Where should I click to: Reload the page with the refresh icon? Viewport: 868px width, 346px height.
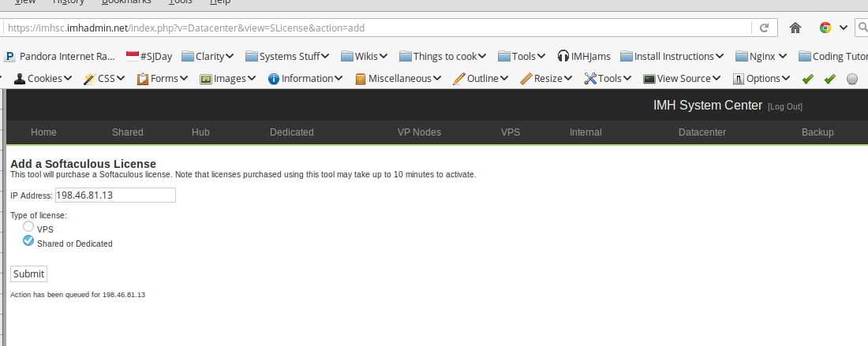764,28
